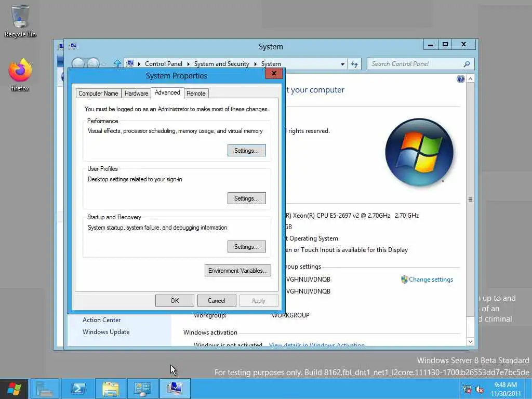This screenshot has height=399, width=532.
Task: Expand the arrow after Control Panel breadcrumb
Action: click(x=188, y=64)
